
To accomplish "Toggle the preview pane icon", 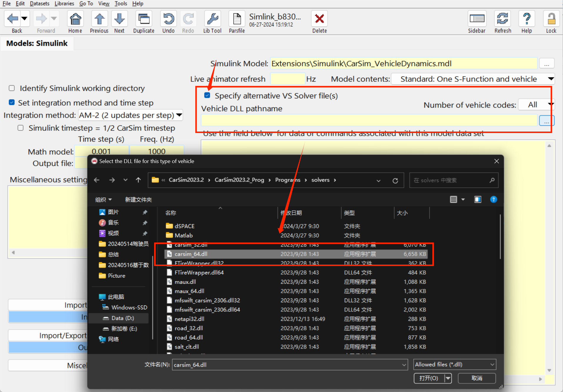I will click(x=478, y=200).
